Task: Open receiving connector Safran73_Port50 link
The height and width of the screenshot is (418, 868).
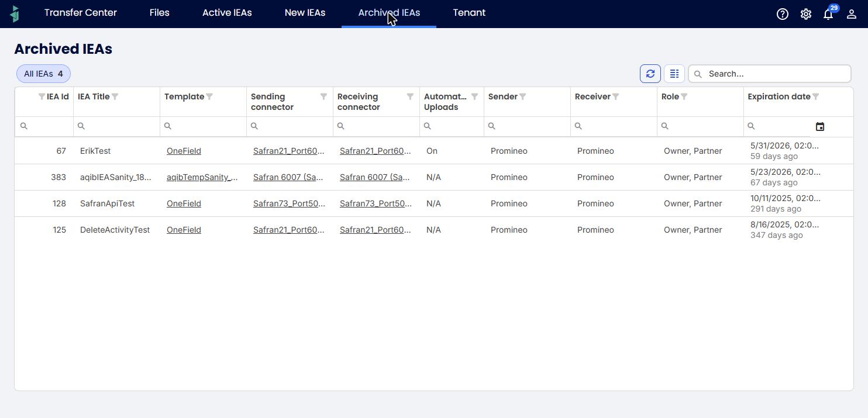Action: (x=376, y=203)
